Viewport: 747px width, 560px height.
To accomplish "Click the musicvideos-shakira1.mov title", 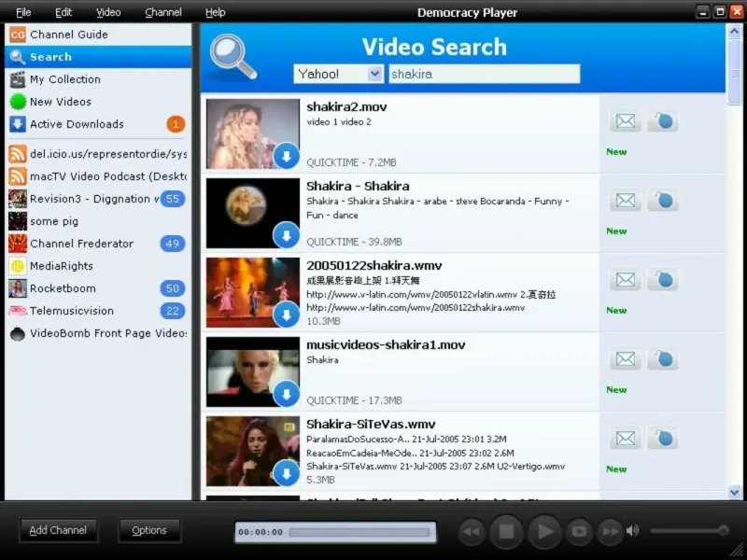I will [386, 344].
